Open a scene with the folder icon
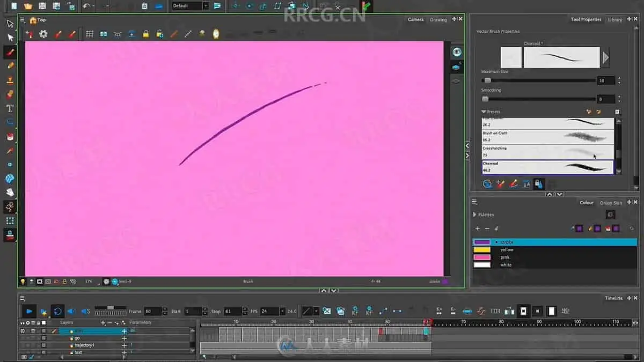 point(28,6)
